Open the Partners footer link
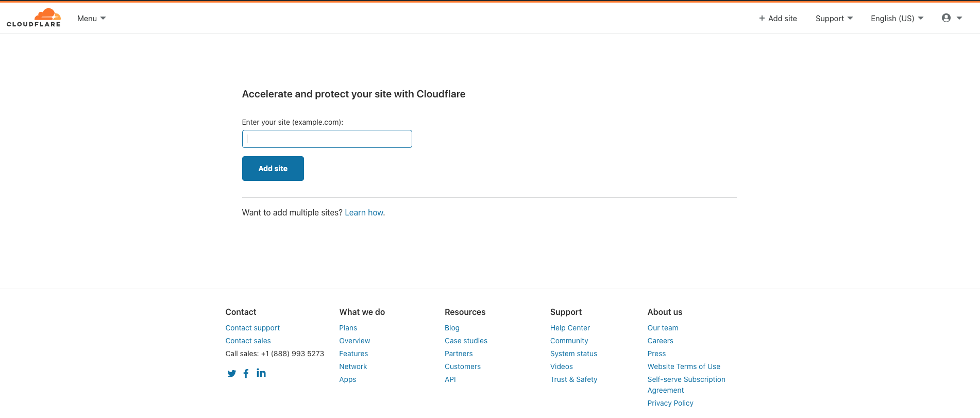Image resolution: width=980 pixels, height=418 pixels. click(459, 354)
